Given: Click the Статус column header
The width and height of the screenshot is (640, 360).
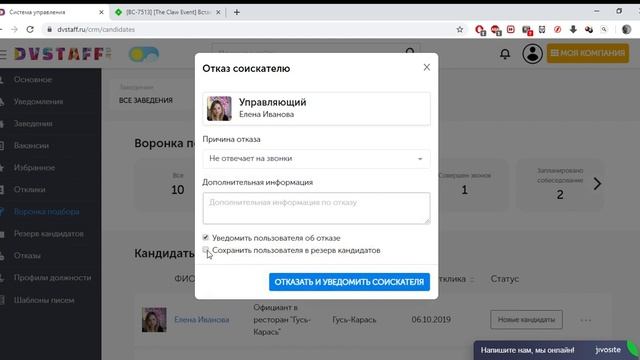Looking at the screenshot, I should click(x=504, y=279).
